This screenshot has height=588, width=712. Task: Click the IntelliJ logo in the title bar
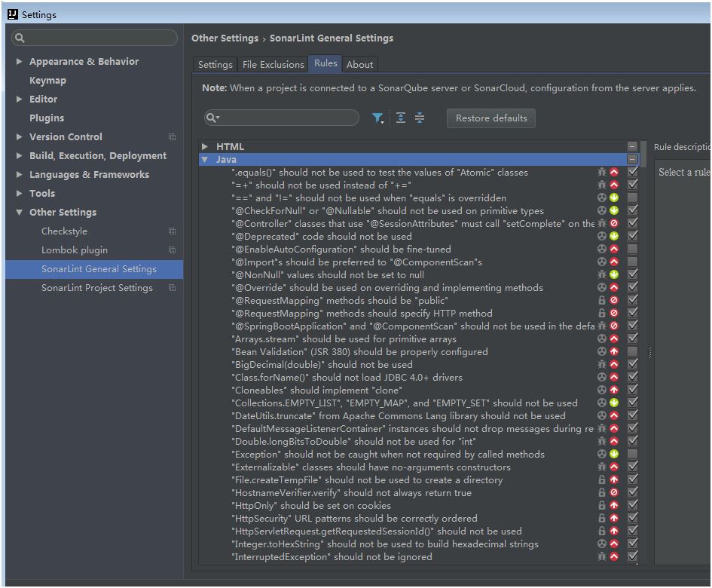pyautogui.click(x=12, y=14)
